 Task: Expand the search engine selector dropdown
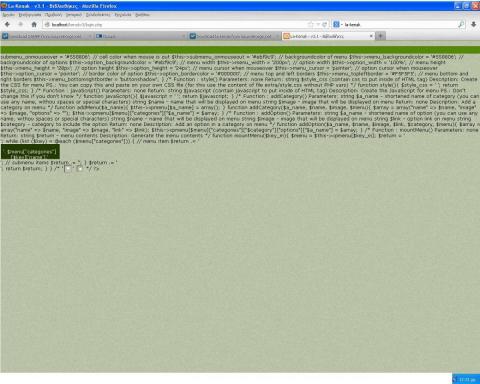[x=338, y=24]
